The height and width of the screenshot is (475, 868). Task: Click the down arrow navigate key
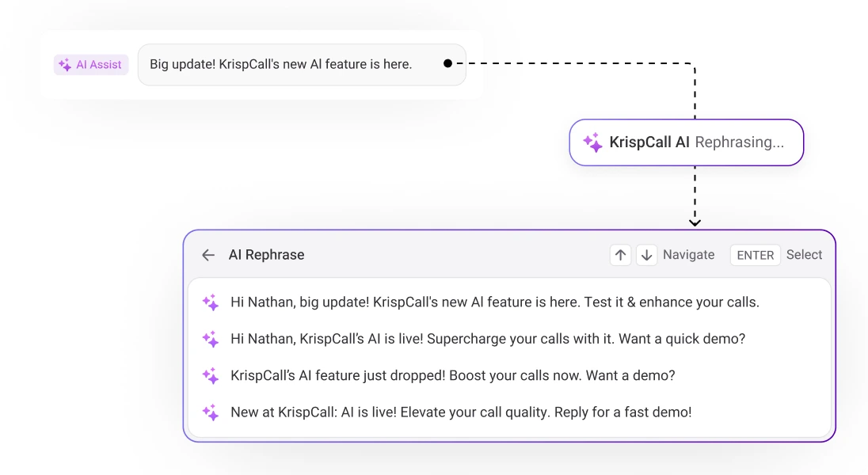[x=646, y=255]
